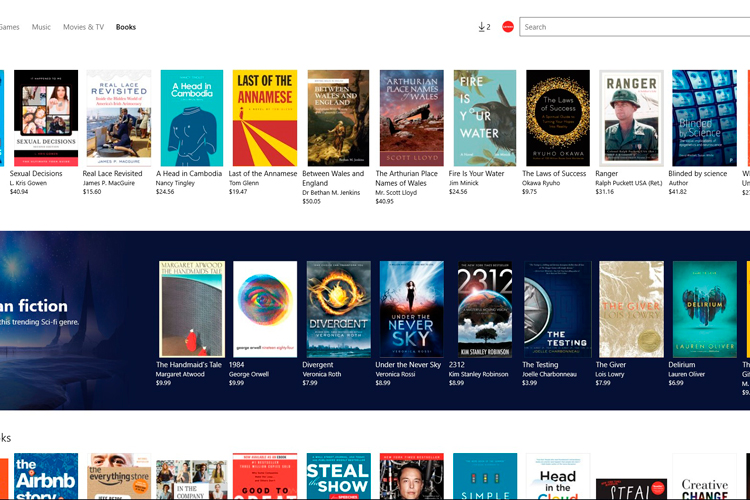
Task: Click A Head in Cambodia title
Action: [189, 174]
